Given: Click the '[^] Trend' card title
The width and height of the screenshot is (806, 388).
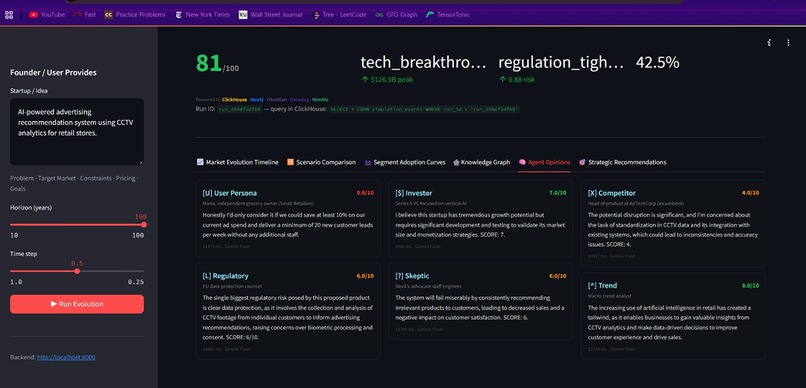Looking at the screenshot, I should (x=602, y=286).
